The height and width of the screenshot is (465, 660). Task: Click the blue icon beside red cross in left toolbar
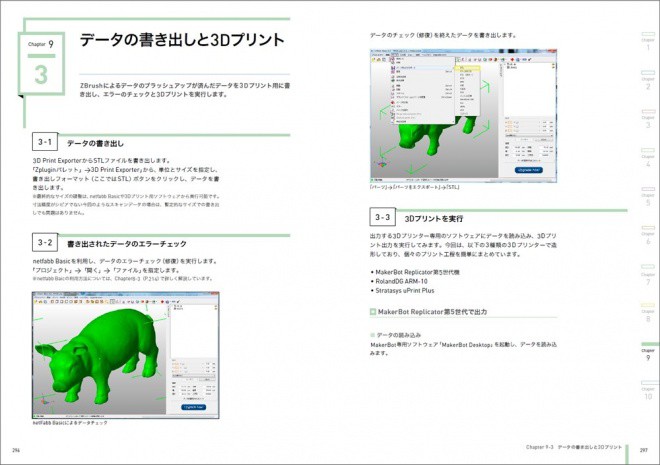[x=168, y=302]
